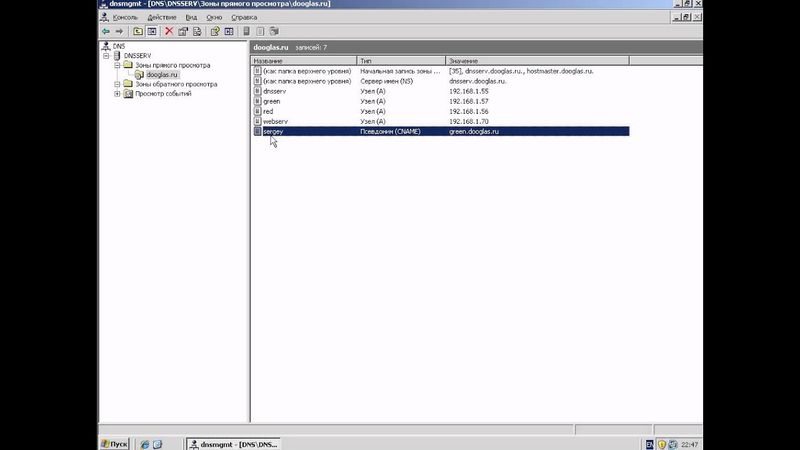Click the red X Delete icon
The width and height of the screenshot is (800, 450).
(168, 31)
